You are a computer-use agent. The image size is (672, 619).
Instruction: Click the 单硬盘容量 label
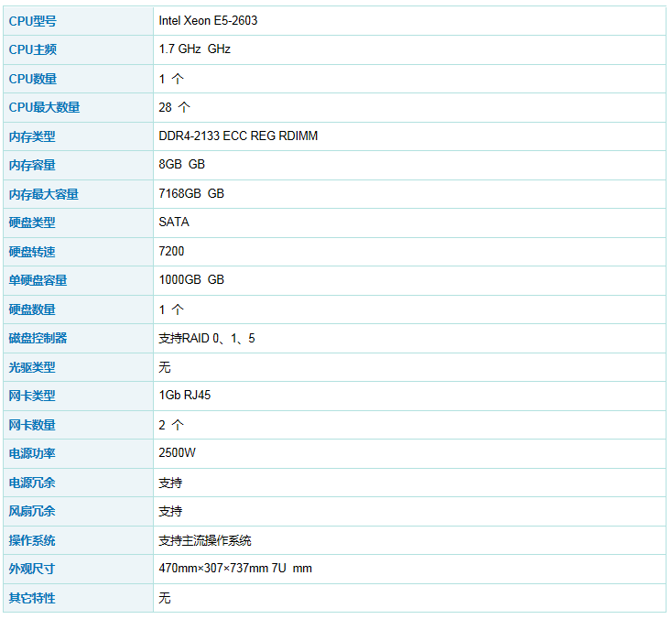coord(38,280)
